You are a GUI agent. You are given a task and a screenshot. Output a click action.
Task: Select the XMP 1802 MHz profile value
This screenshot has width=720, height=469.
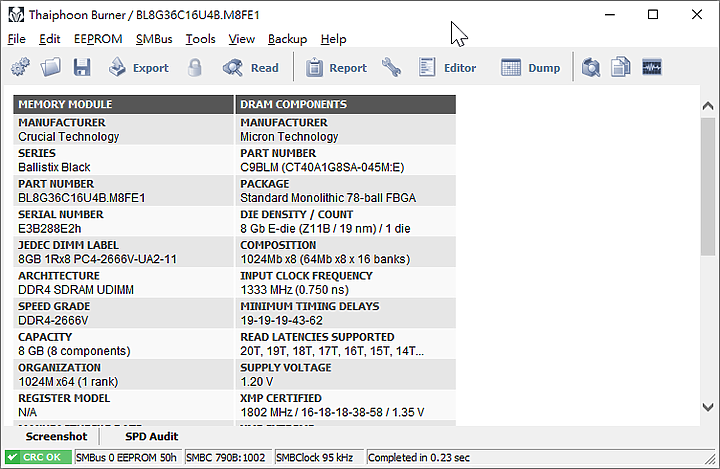coord(332,412)
